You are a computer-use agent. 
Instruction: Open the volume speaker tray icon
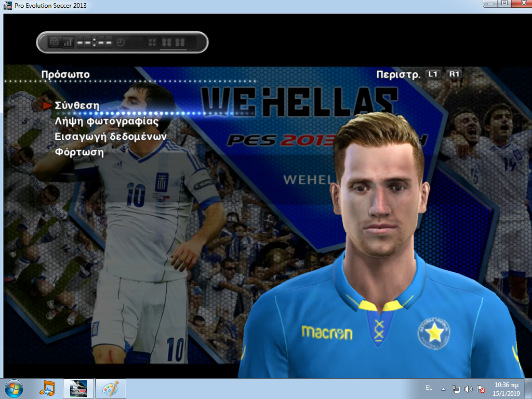click(x=468, y=389)
